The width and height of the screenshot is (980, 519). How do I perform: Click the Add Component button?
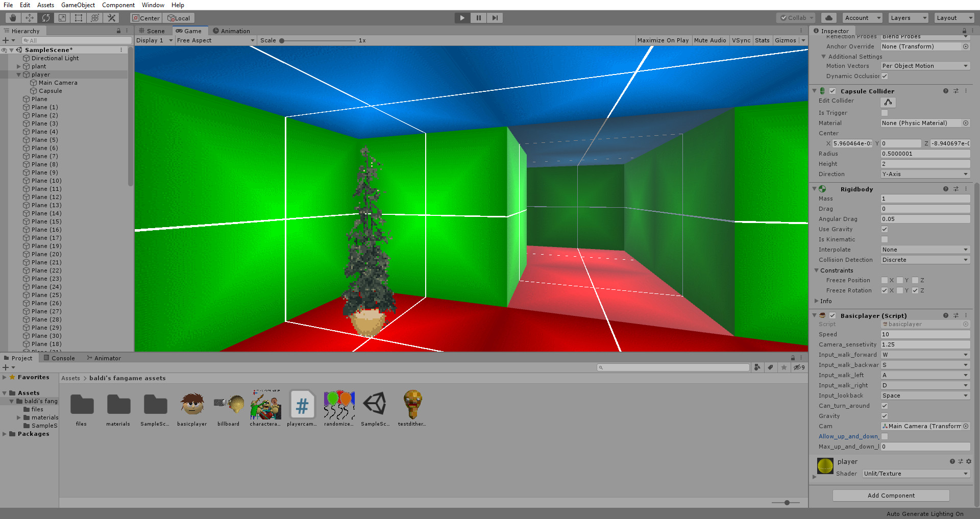coord(891,496)
